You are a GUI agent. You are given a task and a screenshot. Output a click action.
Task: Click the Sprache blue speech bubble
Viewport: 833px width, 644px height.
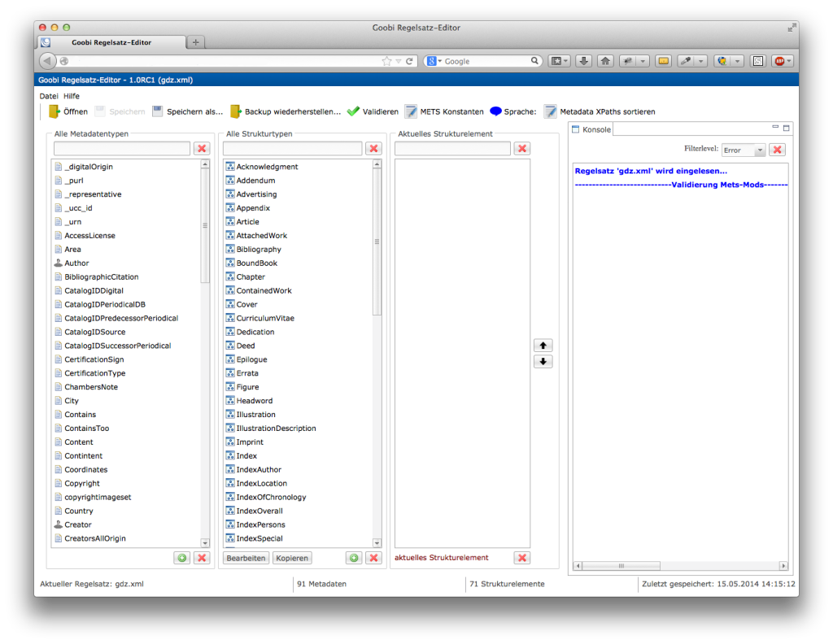[495, 111]
